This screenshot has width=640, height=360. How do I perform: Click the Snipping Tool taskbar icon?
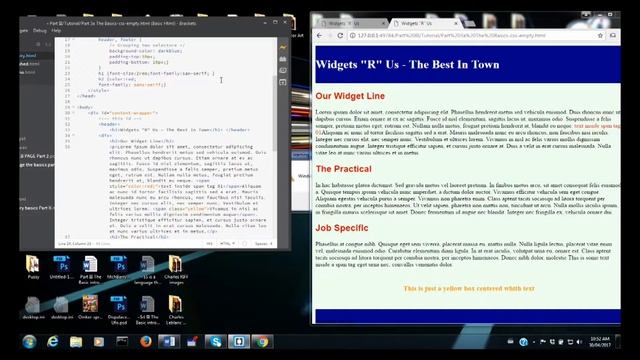pos(192,341)
